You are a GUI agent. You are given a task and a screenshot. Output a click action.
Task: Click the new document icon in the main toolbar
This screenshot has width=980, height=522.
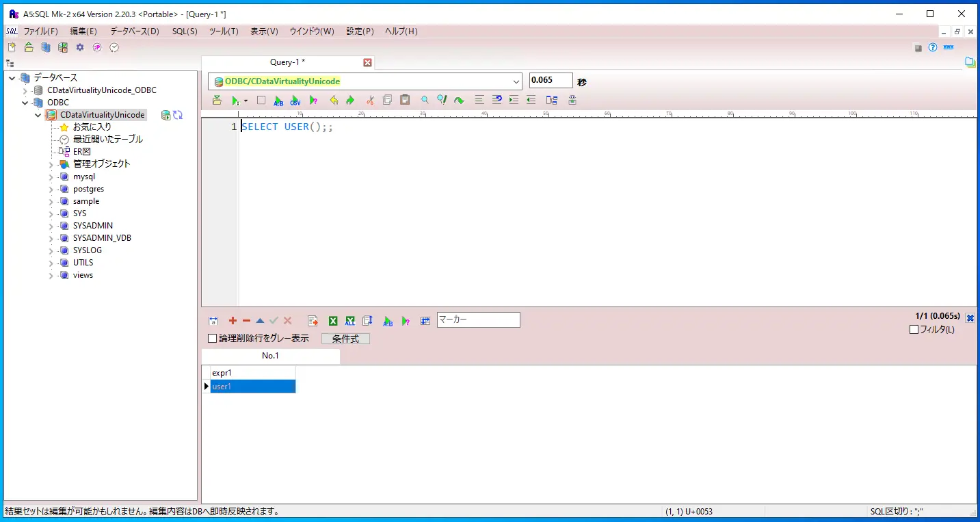coord(12,47)
